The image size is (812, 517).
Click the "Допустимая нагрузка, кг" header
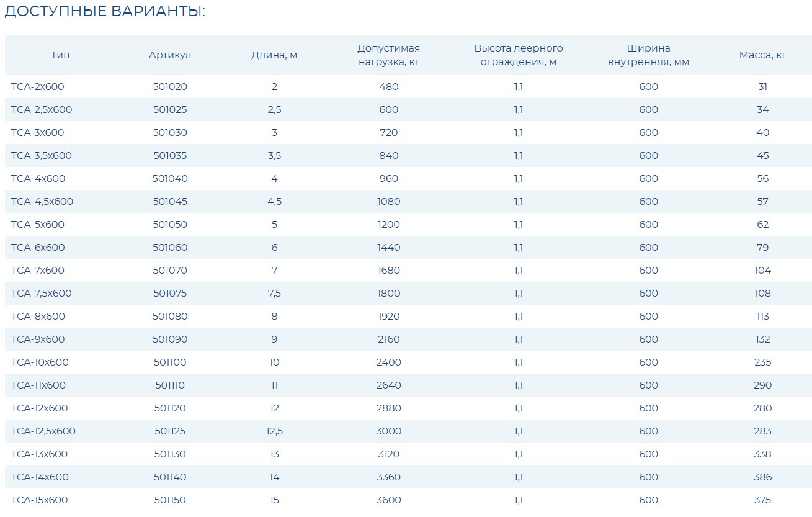pos(389,55)
